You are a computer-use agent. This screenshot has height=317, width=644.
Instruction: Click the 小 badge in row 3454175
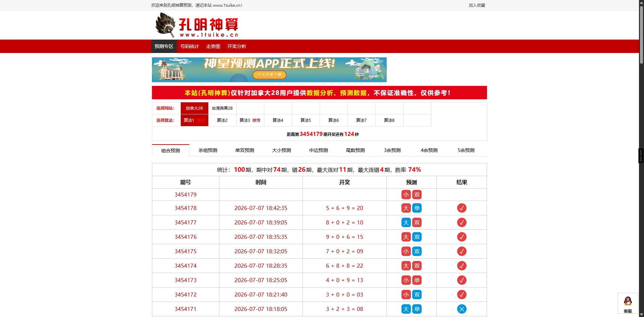tap(406, 251)
